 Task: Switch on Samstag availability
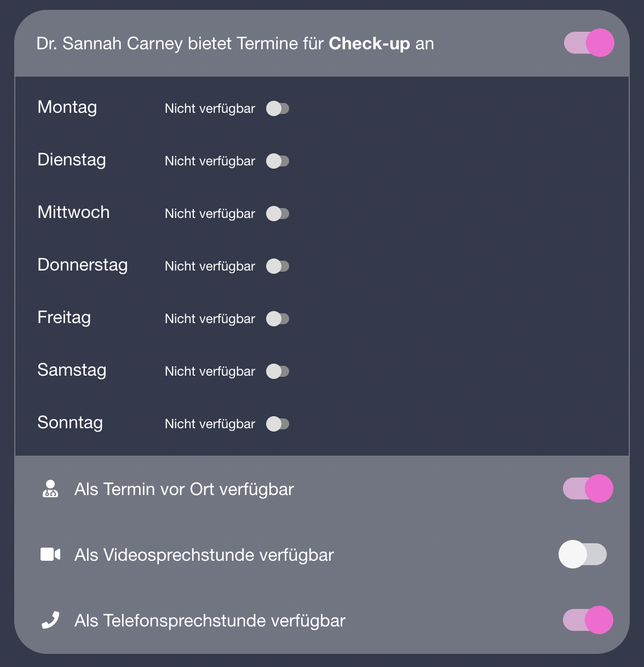pyautogui.click(x=278, y=371)
